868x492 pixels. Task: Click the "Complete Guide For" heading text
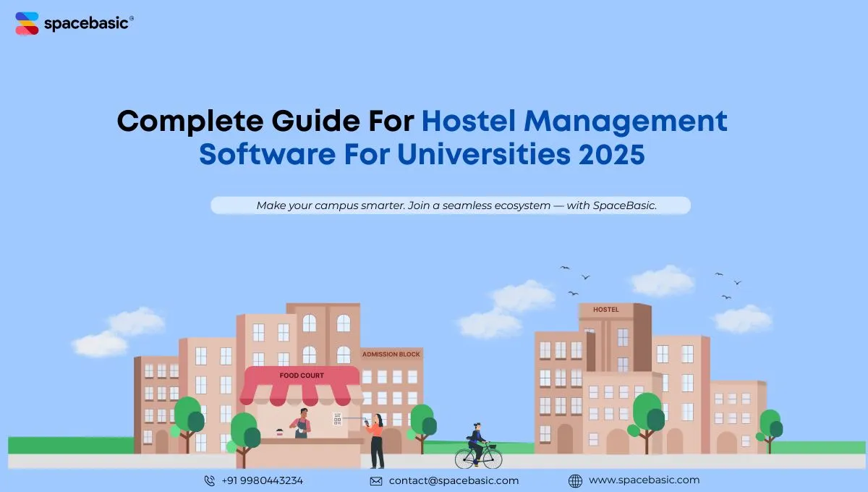(265, 121)
